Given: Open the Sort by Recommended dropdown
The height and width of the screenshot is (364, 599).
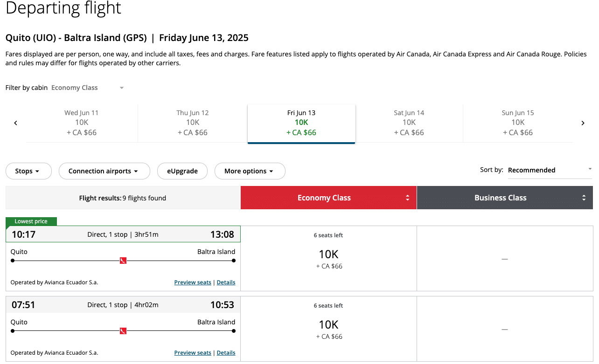Looking at the screenshot, I should coord(549,170).
